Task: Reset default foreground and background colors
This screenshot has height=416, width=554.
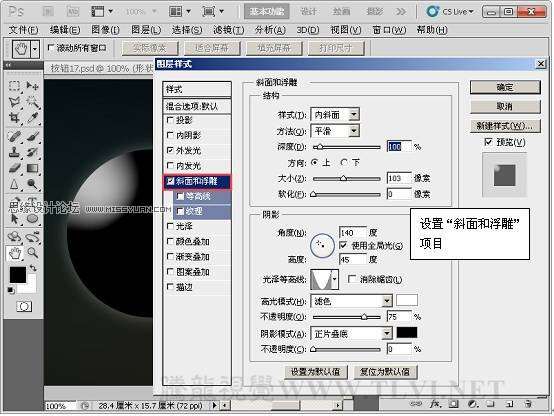Action: [x=11, y=290]
